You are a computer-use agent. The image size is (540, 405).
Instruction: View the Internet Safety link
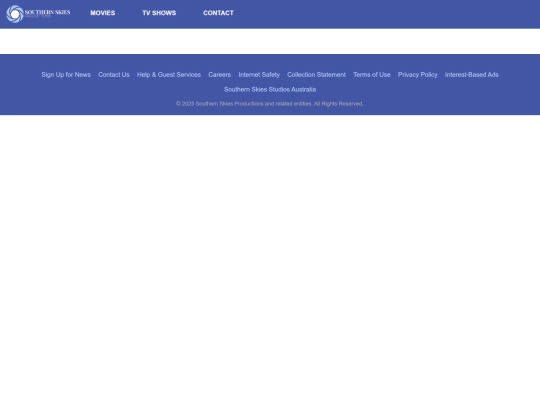point(259,75)
